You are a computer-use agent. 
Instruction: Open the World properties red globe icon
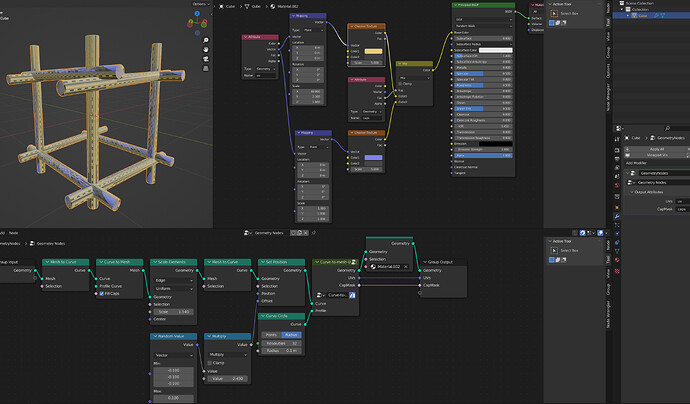(x=617, y=185)
